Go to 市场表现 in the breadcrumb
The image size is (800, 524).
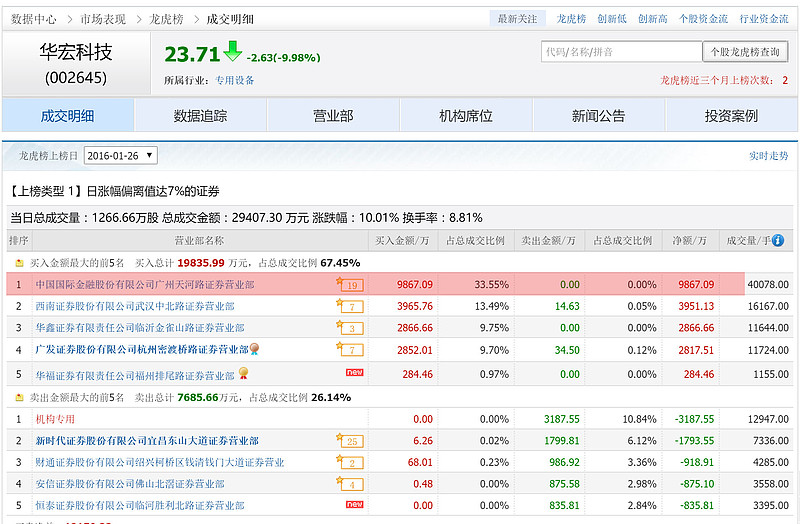pyautogui.click(x=103, y=19)
